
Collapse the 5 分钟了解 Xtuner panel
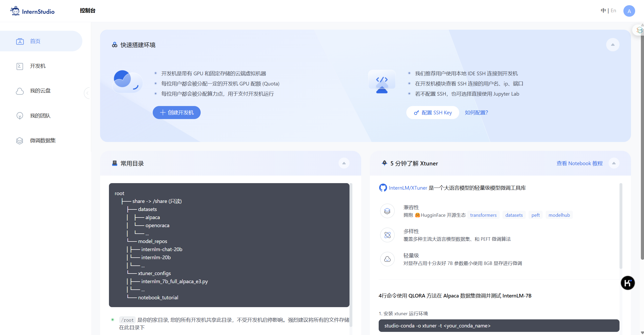pos(614,163)
